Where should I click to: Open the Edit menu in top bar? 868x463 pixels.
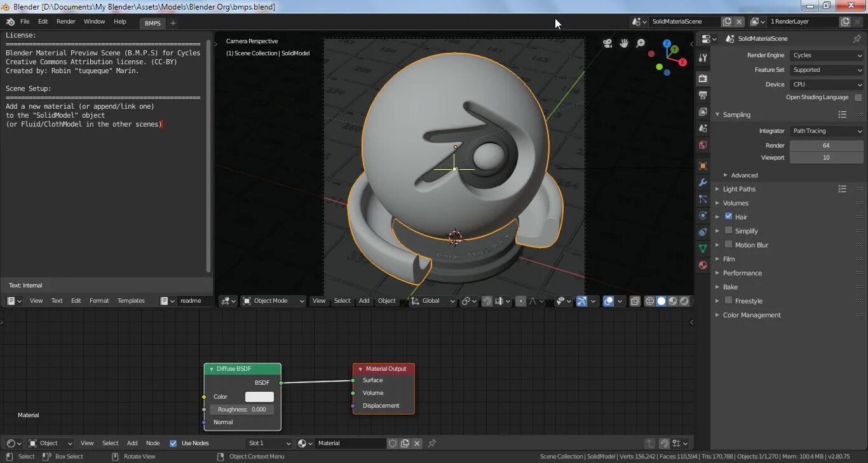pyautogui.click(x=43, y=22)
